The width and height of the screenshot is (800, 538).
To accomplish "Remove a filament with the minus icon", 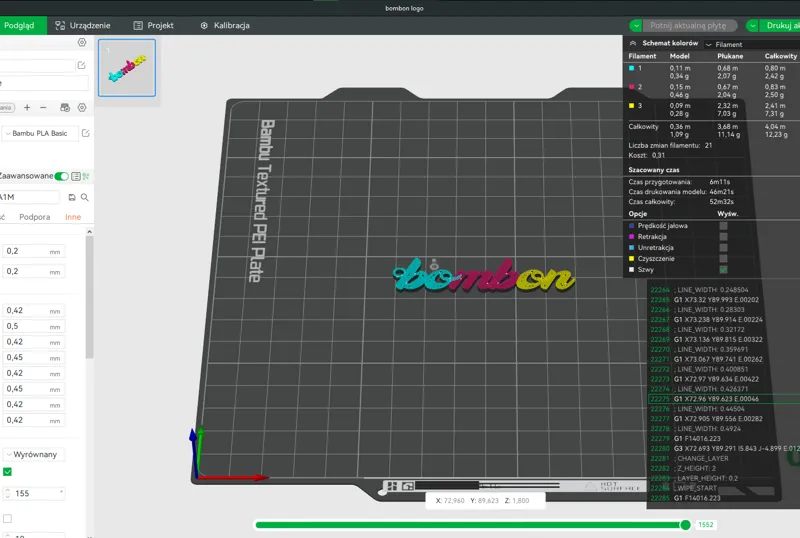I will (43, 107).
